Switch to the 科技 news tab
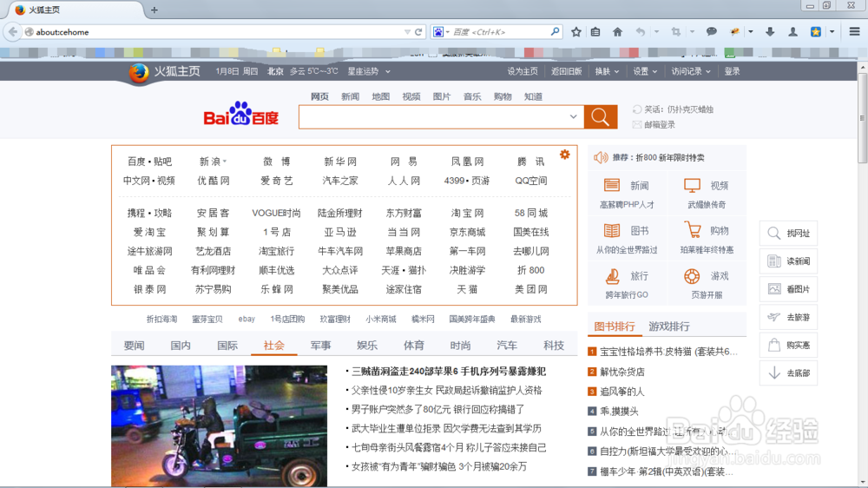Viewport: 868px width, 488px height. (554, 346)
